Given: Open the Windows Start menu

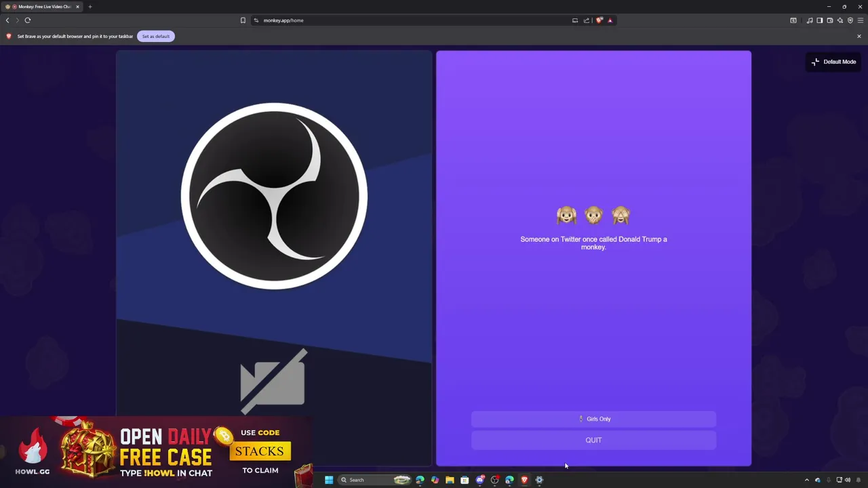Looking at the screenshot, I should [x=329, y=480].
